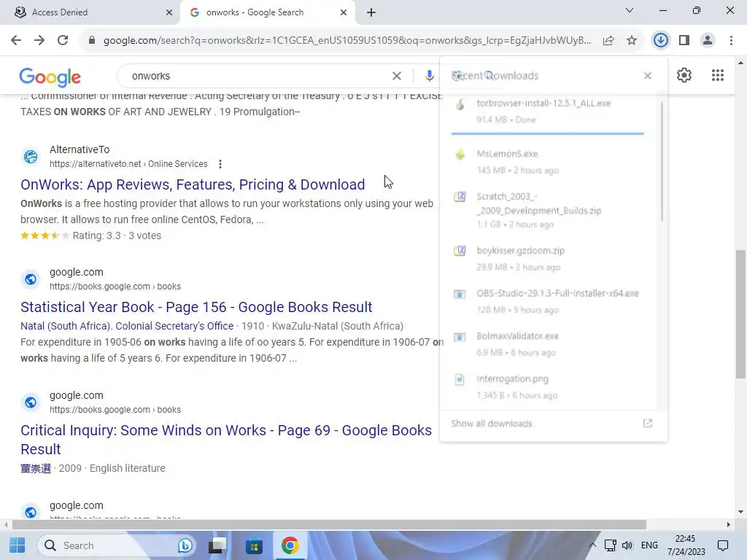This screenshot has height=560, width=747.
Task: Click the vertical page scrollbar thumb
Action: (x=741, y=314)
